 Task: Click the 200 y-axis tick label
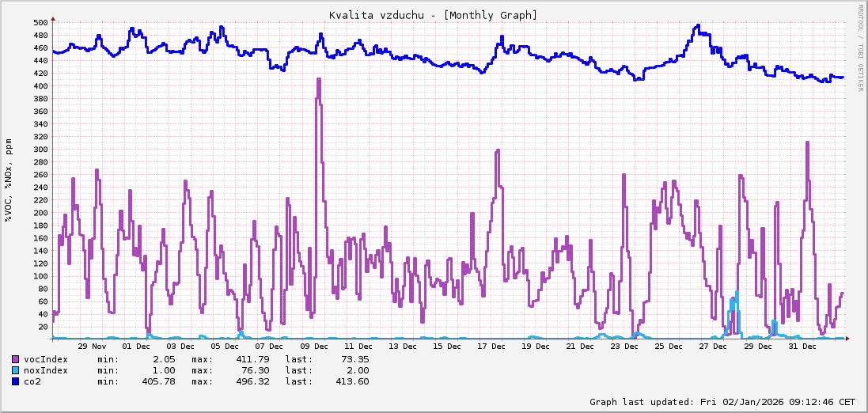[40, 212]
